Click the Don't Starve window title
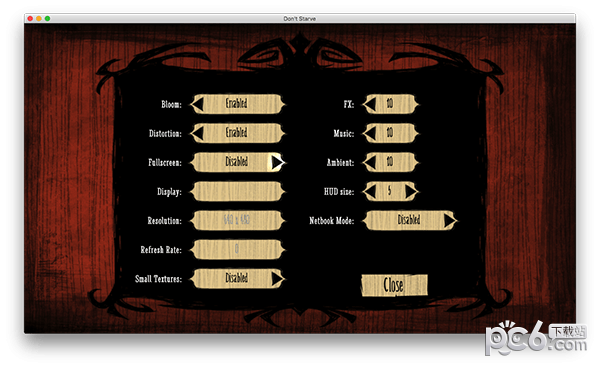Viewport: 600px width, 368px height. 300,18
